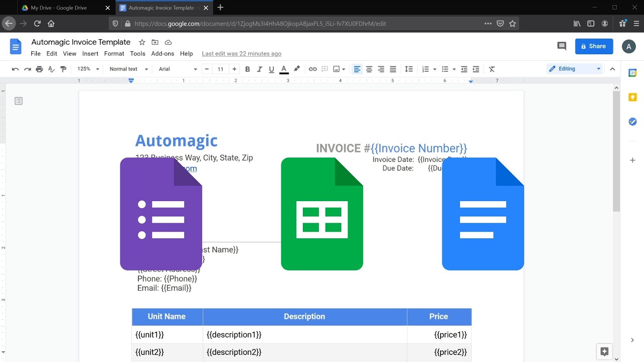Toggle the numbered list
Image resolution: width=644 pixels, height=362 pixels.
coord(426,69)
